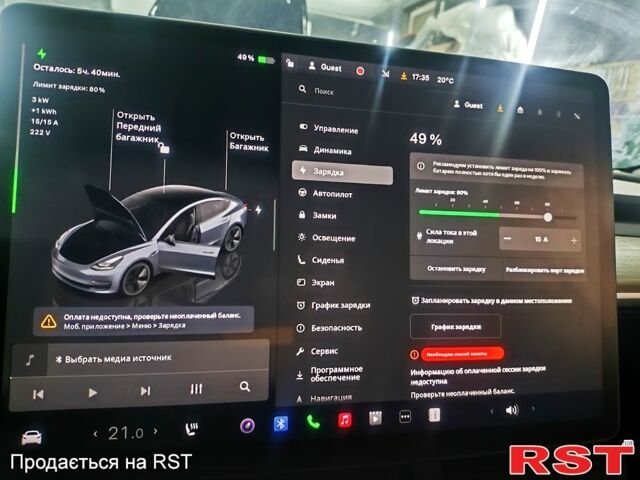Tap the speaker volume icon
The width and height of the screenshot is (640, 480).
point(512,409)
